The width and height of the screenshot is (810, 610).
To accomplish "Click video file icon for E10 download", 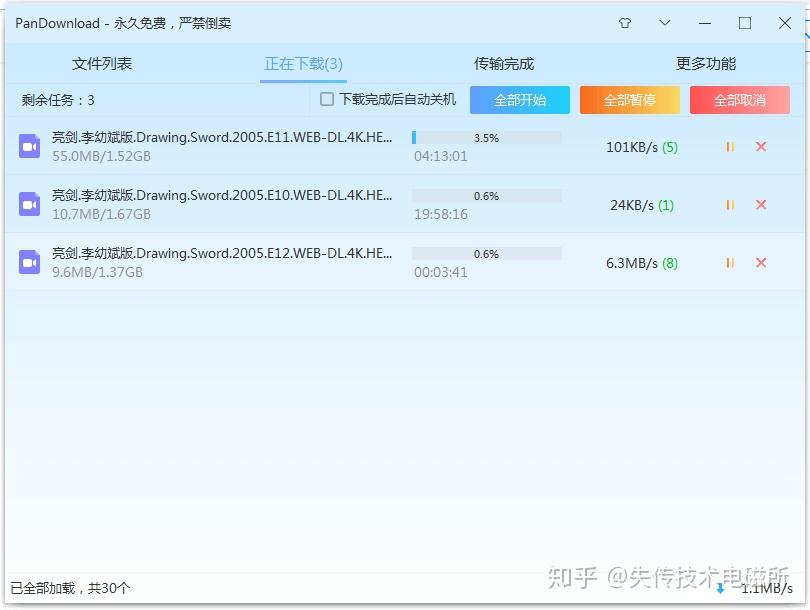I will click(29, 204).
